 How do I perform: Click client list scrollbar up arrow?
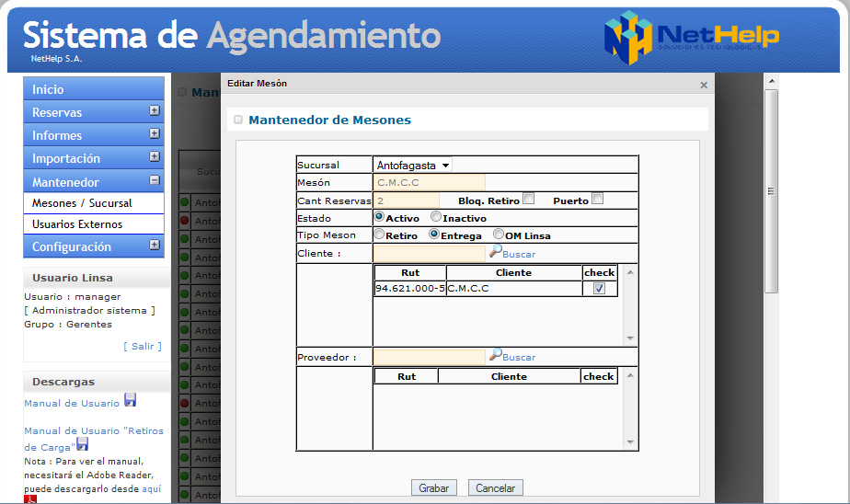(x=630, y=272)
